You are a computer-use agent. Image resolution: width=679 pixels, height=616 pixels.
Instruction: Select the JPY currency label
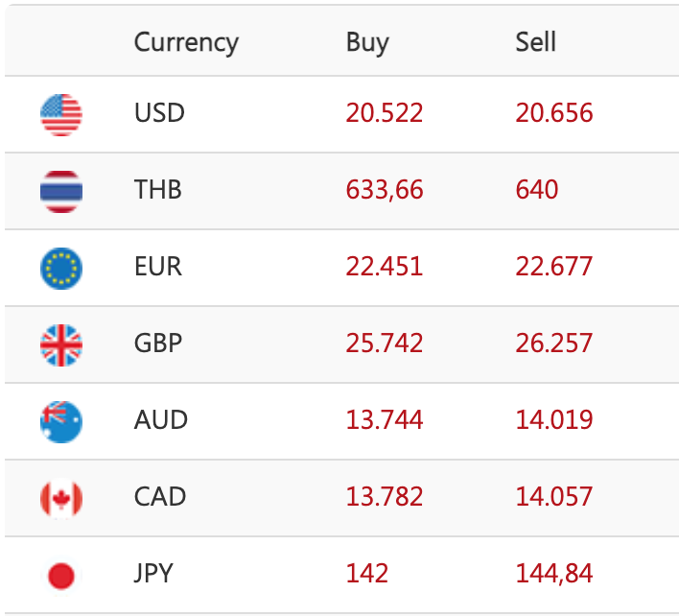[x=154, y=574]
